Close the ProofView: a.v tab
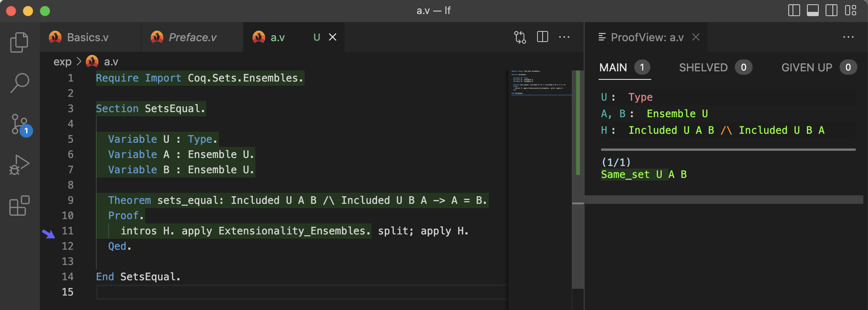Image resolution: width=868 pixels, height=310 pixels. (696, 37)
